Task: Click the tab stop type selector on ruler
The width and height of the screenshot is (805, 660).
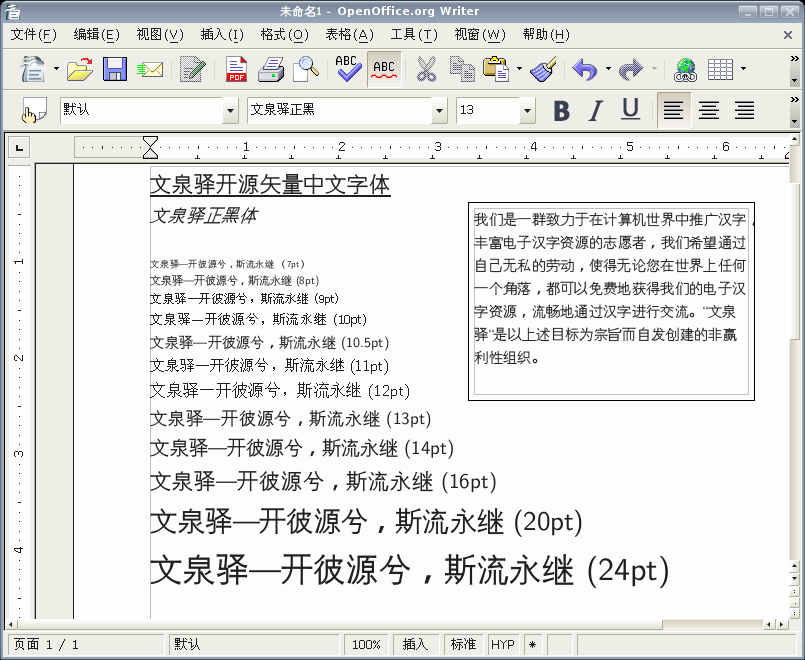Action: click(x=19, y=148)
